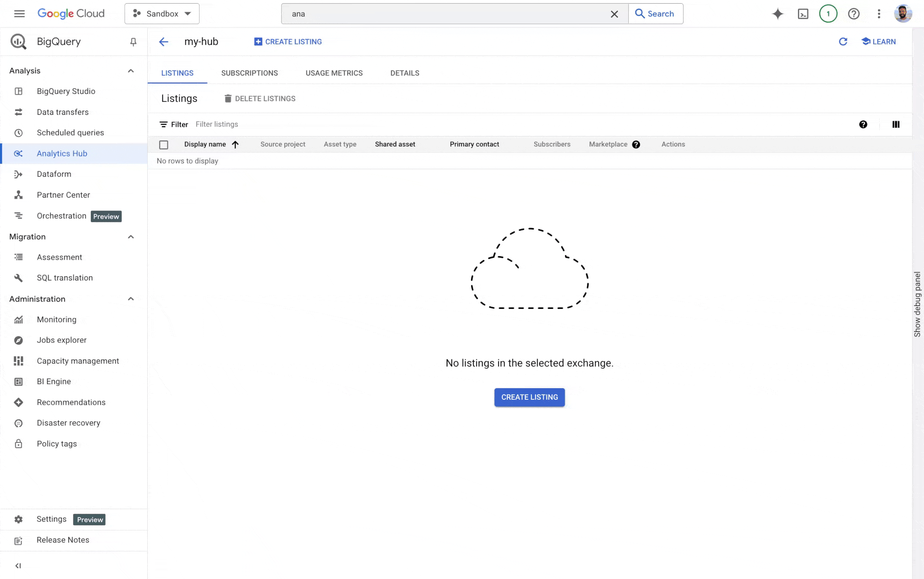This screenshot has height=579, width=924.
Task: Click the Gemini sparkle icon
Action: pyautogui.click(x=778, y=14)
